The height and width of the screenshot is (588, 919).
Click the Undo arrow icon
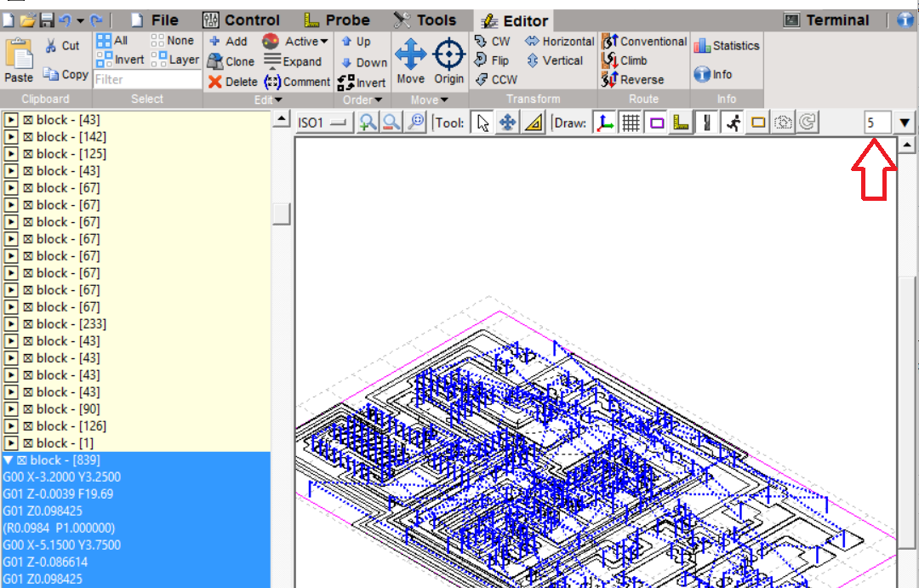65,20
